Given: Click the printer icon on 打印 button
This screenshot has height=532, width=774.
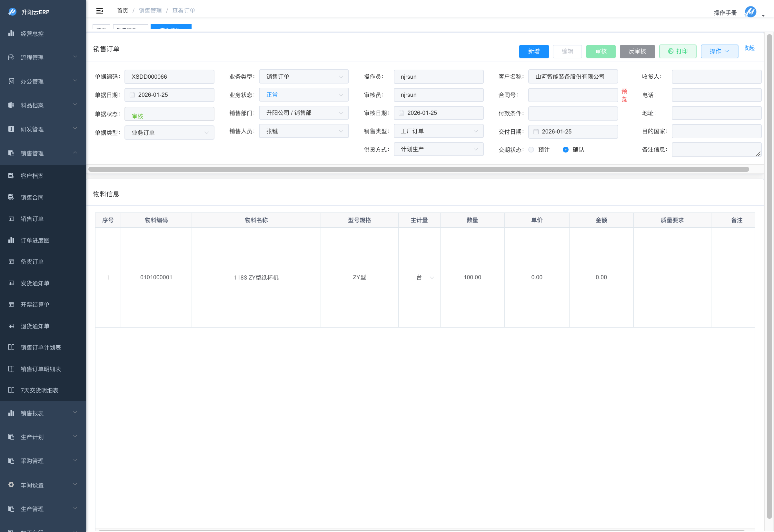Looking at the screenshot, I should tap(671, 51).
